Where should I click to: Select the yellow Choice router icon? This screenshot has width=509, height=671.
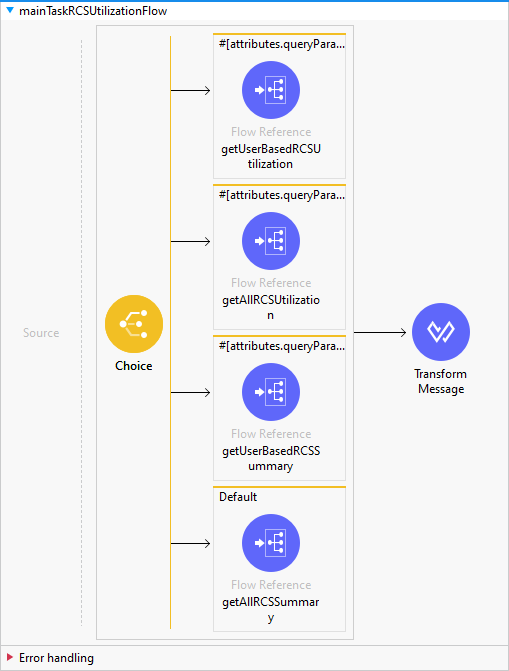[x=134, y=324]
